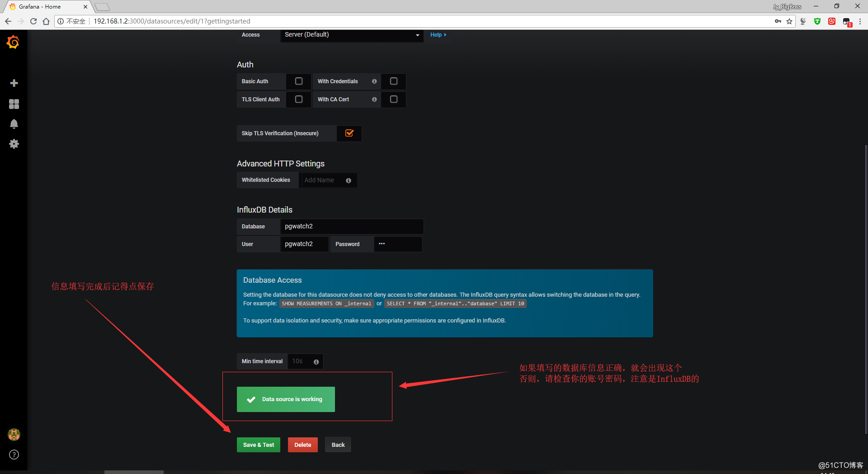Image resolution: width=868 pixels, height=474 pixels.
Task: Click the InfluxDB Details heading
Action: tap(264, 210)
